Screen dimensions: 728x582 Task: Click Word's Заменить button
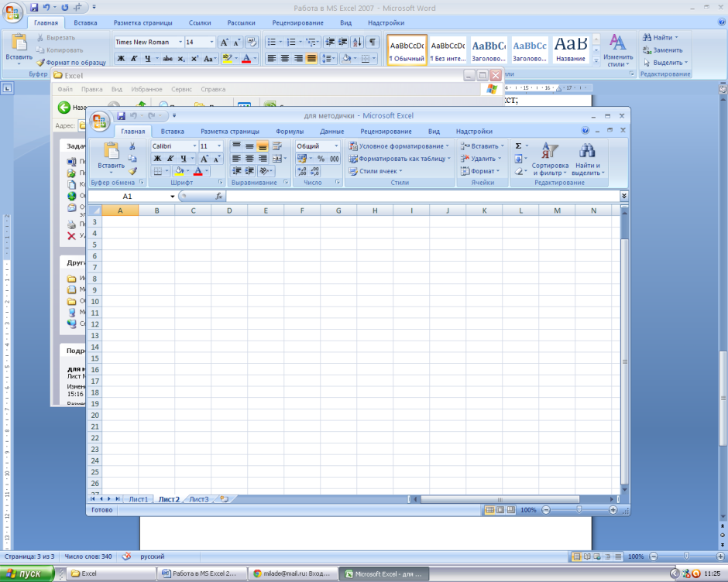click(662, 50)
